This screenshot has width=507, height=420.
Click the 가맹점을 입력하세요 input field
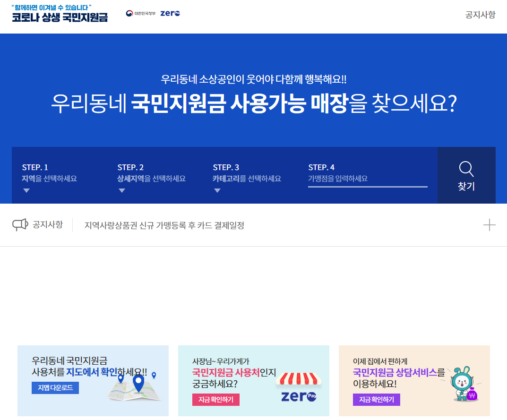pos(368,179)
